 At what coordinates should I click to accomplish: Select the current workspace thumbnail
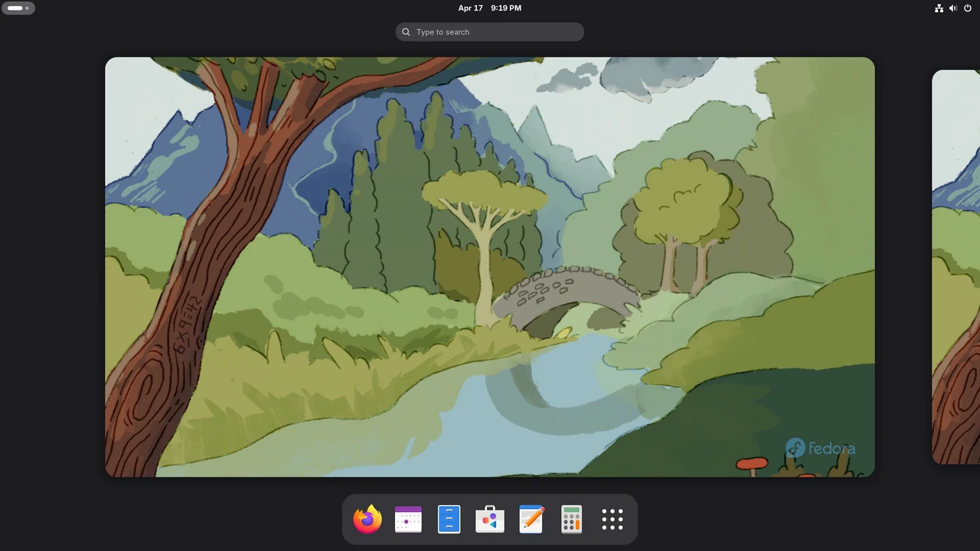click(x=490, y=267)
